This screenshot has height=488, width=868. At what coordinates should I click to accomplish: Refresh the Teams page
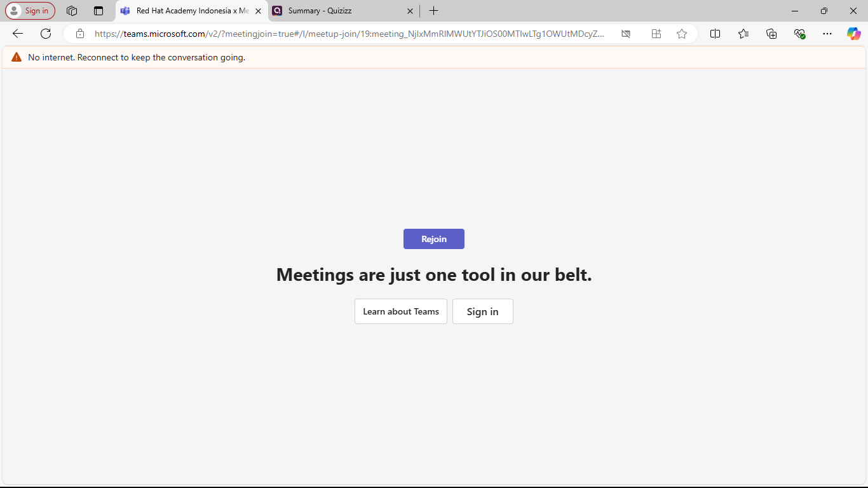click(46, 34)
